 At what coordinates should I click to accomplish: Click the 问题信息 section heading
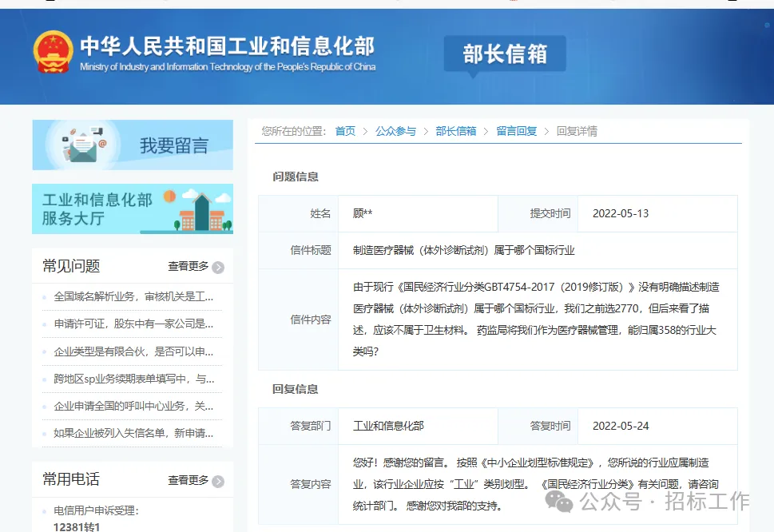pos(296,177)
